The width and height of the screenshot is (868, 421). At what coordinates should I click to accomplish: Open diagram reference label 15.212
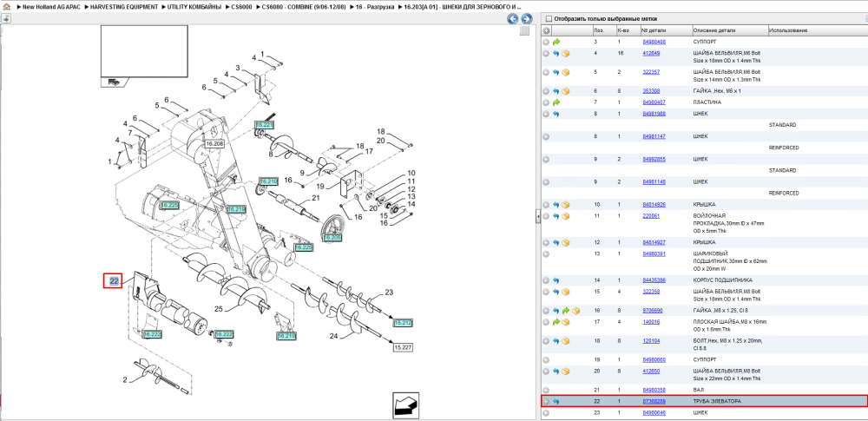point(404,322)
